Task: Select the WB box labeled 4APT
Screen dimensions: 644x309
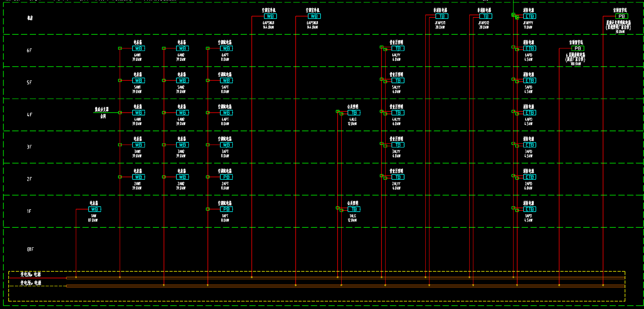Action: (226, 113)
